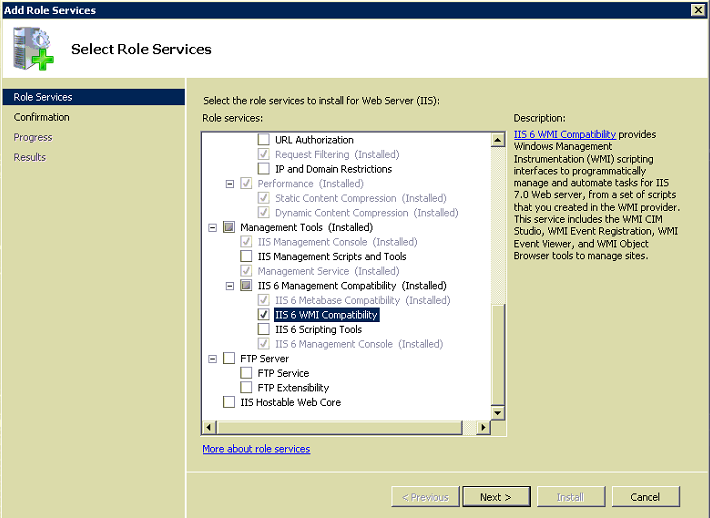The width and height of the screenshot is (710, 518).
Task: Enable the FTP Service checkbox
Action: [x=246, y=373]
